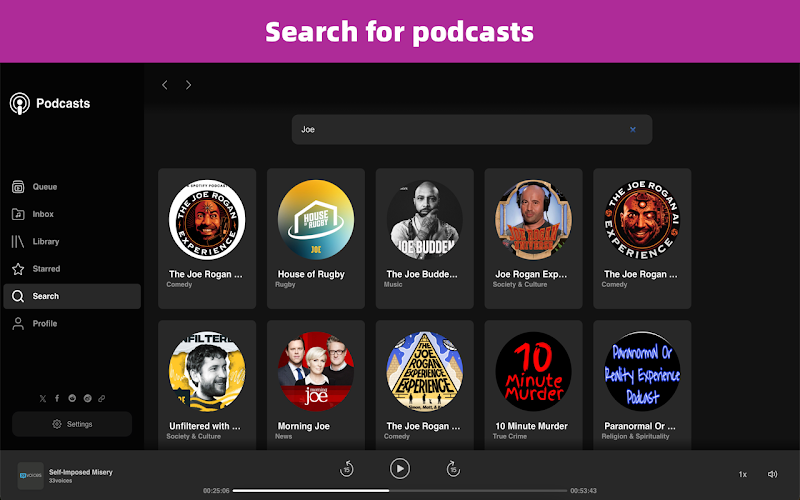Select the Search menu item
800x500 pixels.
point(72,296)
